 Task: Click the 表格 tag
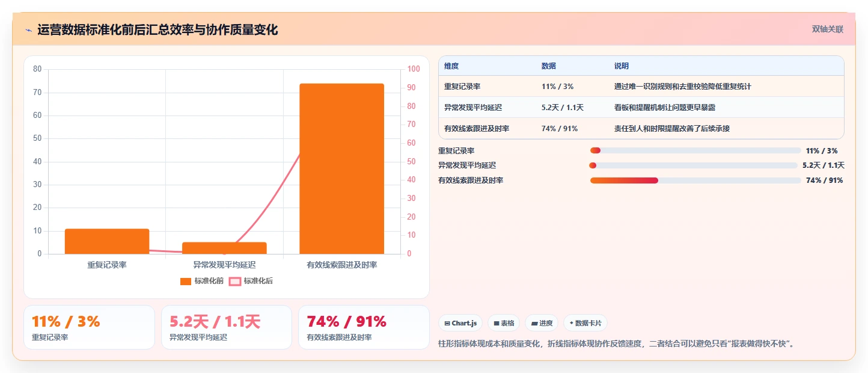pyautogui.click(x=504, y=323)
